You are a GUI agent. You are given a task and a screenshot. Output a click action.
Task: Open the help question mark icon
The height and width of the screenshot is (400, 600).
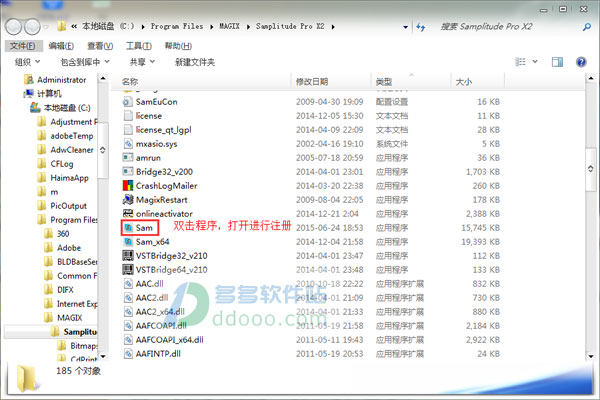581,62
